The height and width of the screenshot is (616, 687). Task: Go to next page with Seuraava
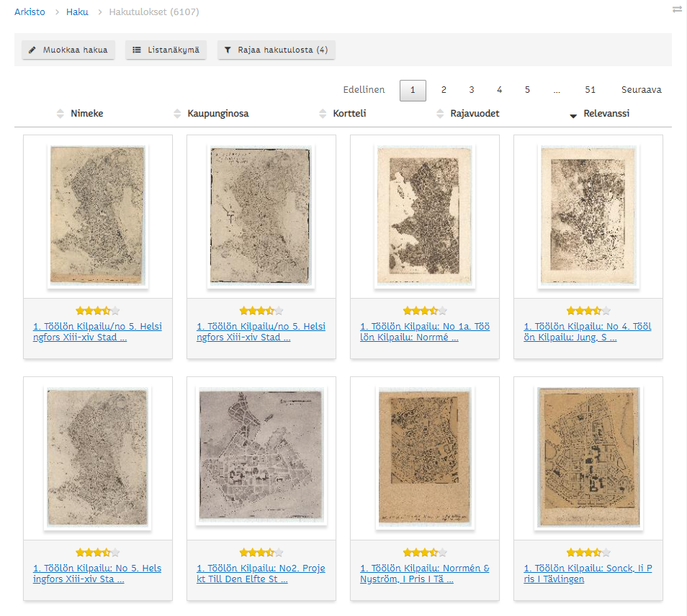641,90
